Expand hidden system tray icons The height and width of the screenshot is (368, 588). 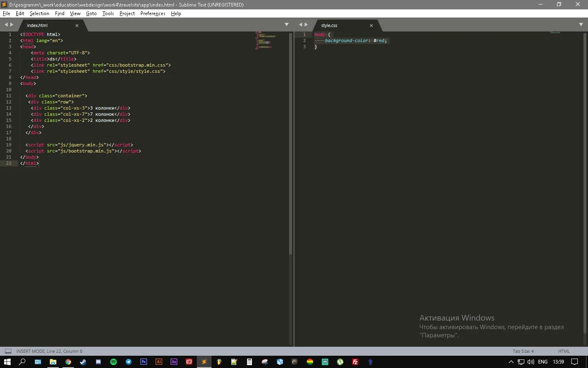510,362
